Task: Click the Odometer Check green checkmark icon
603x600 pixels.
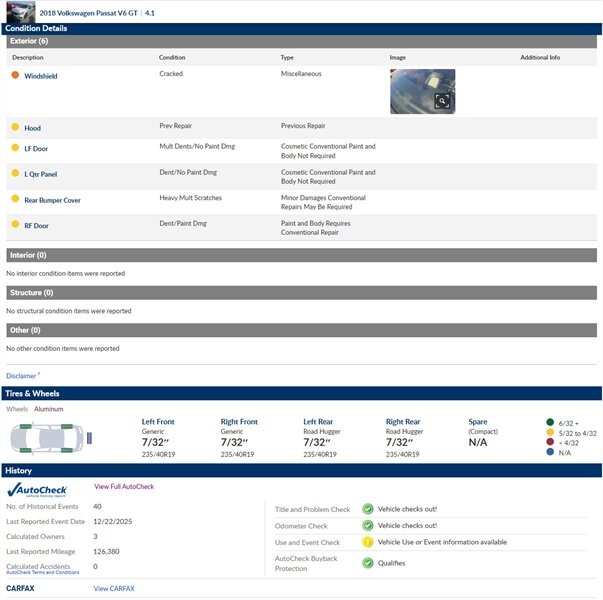Action: click(367, 526)
